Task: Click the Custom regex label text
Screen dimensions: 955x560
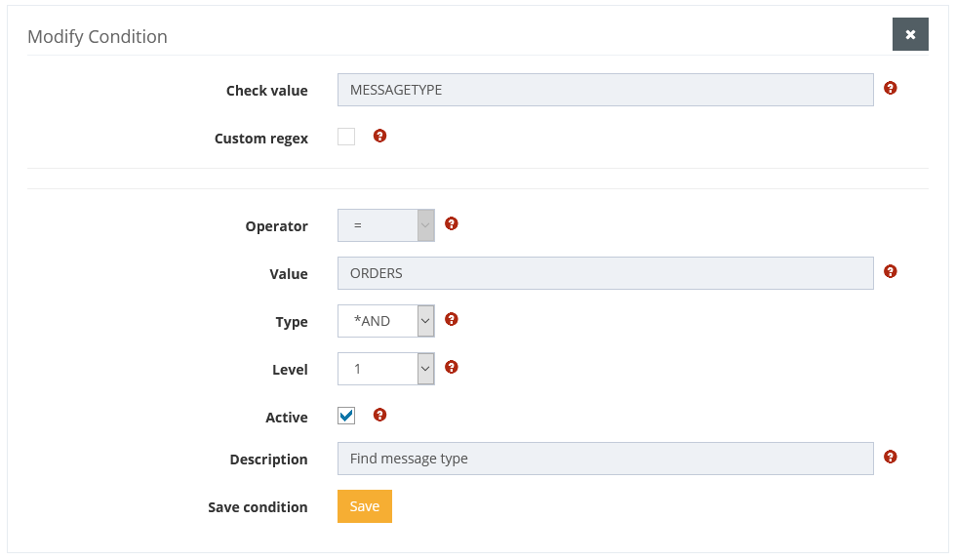Action: (260, 139)
